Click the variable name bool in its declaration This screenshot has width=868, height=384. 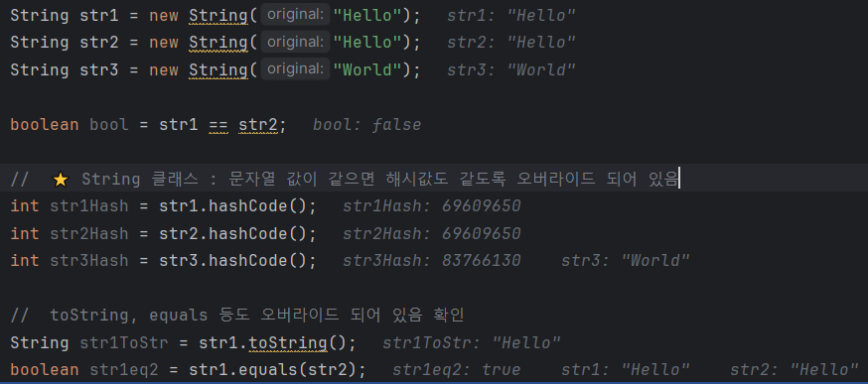(109, 125)
